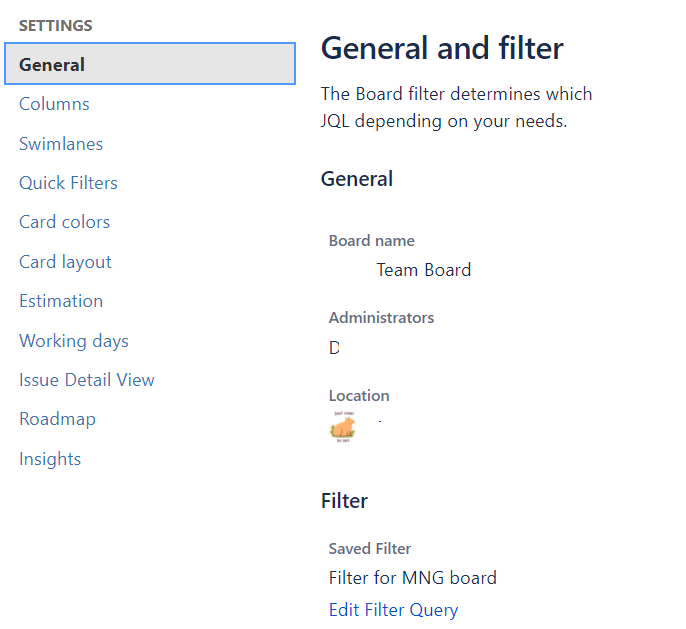Open the Estimation settings
The height and width of the screenshot is (629, 686).
click(61, 301)
